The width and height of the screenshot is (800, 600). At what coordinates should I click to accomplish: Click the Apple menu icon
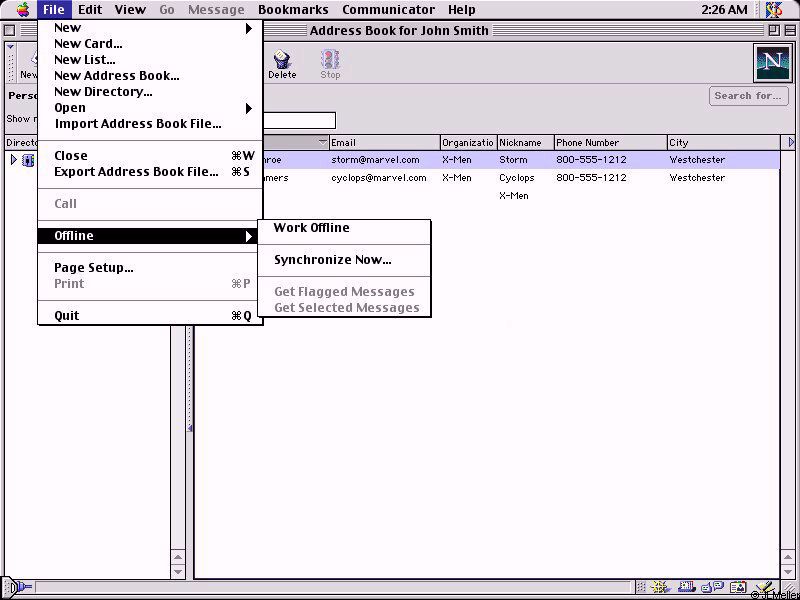click(x=22, y=10)
